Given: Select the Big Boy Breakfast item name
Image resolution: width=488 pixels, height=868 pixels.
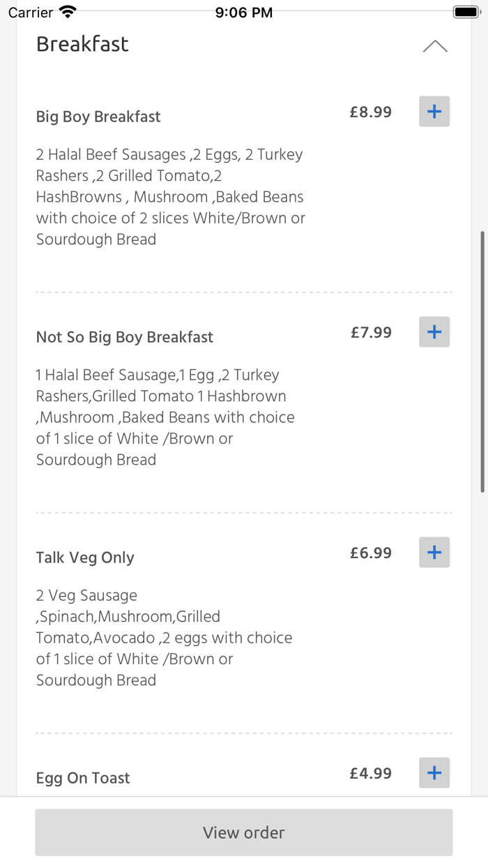Looking at the screenshot, I should point(98,117).
